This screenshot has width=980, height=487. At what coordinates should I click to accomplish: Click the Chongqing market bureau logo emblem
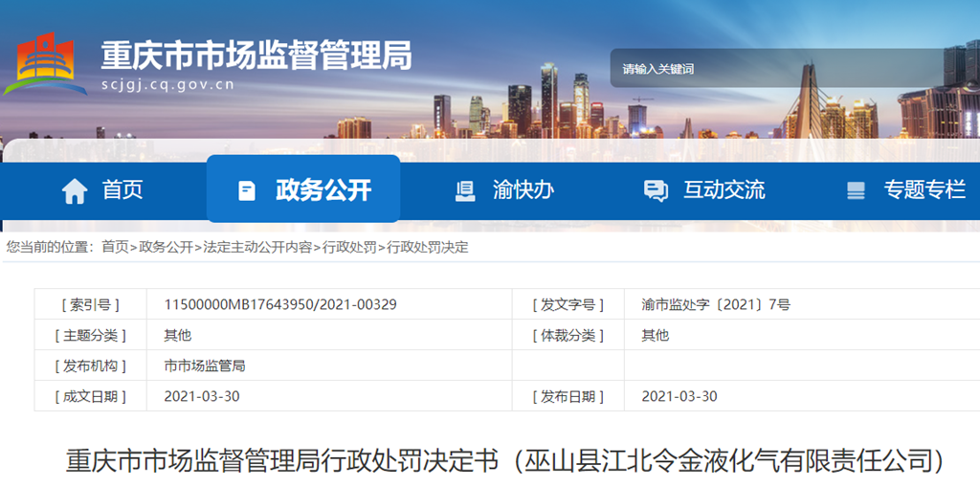coord(45,64)
